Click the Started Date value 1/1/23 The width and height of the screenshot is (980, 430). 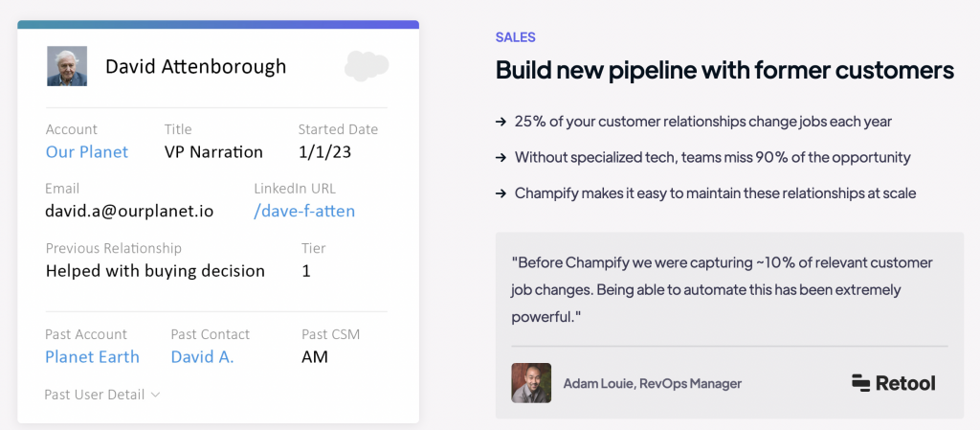(325, 152)
